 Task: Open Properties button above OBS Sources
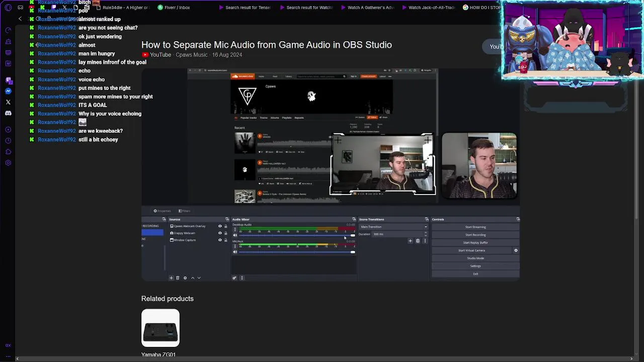click(x=162, y=211)
